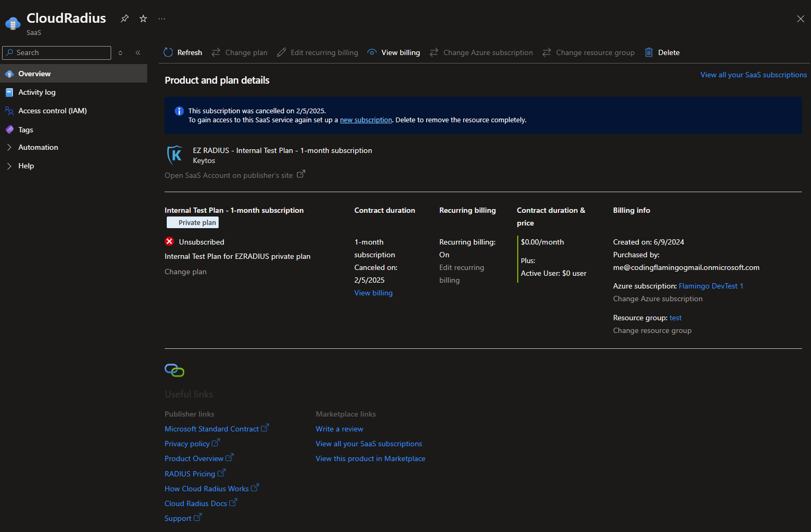Add CloudRadius to favorites with star icon
The height and width of the screenshot is (532, 811).
click(143, 19)
